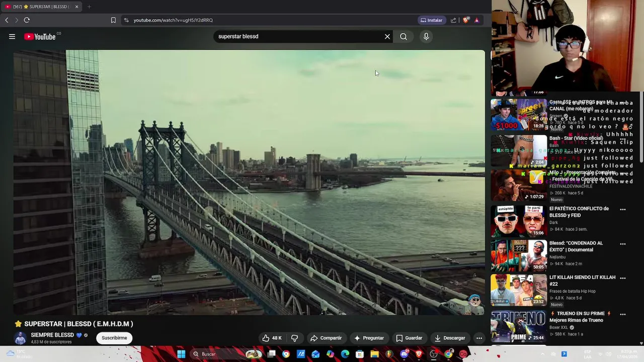Select the SUPERSTAR | BLESSD browser tab

click(x=41, y=7)
